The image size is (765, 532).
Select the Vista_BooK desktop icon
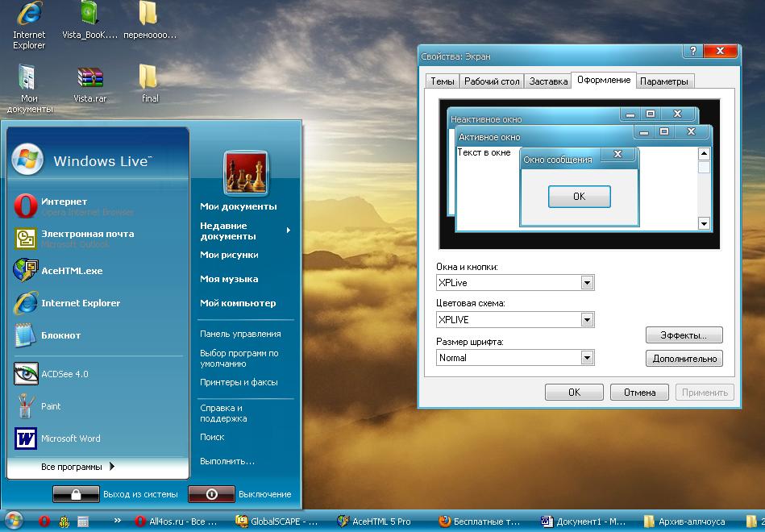coord(89,20)
